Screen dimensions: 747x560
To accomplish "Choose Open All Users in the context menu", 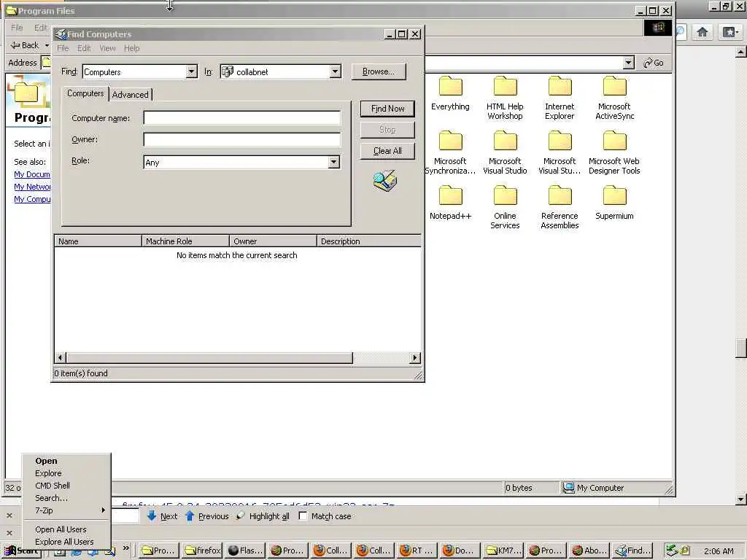I will (67, 529).
